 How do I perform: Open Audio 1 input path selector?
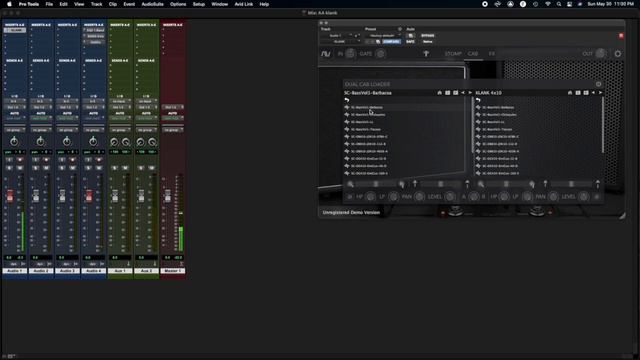tap(15, 101)
